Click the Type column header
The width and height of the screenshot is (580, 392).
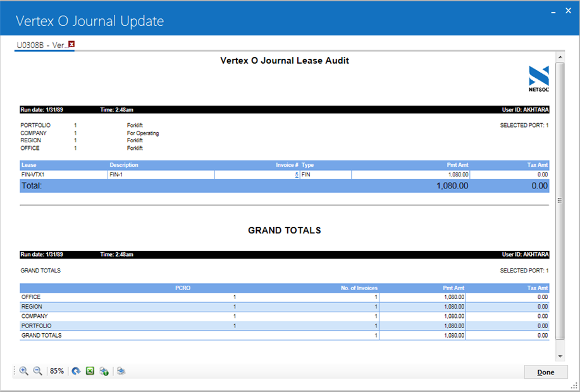[x=307, y=165]
